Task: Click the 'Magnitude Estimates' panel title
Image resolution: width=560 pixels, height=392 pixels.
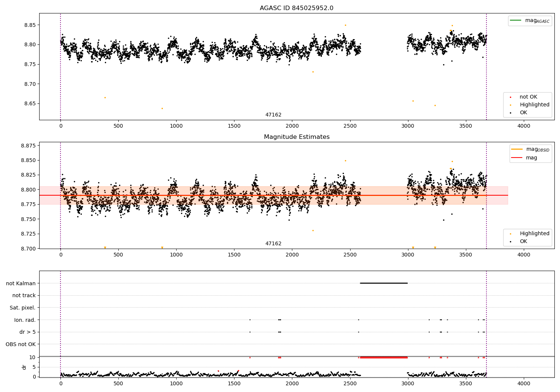Action: click(296, 137)
